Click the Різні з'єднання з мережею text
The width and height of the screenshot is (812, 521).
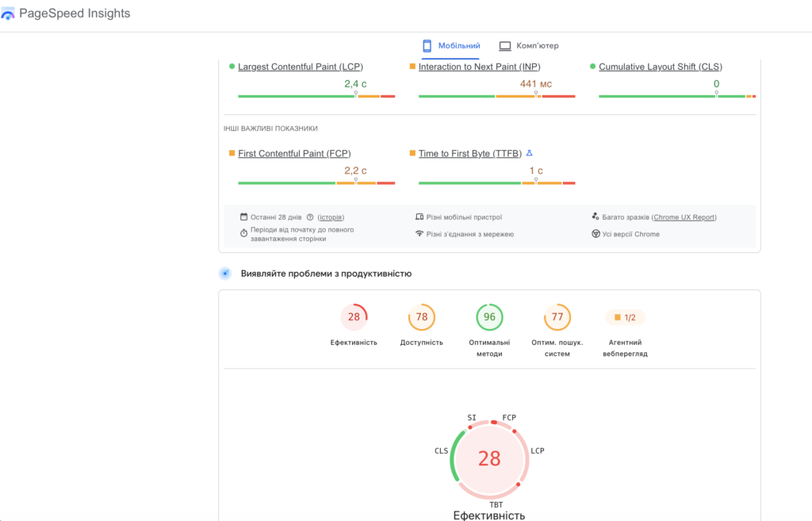470,234
